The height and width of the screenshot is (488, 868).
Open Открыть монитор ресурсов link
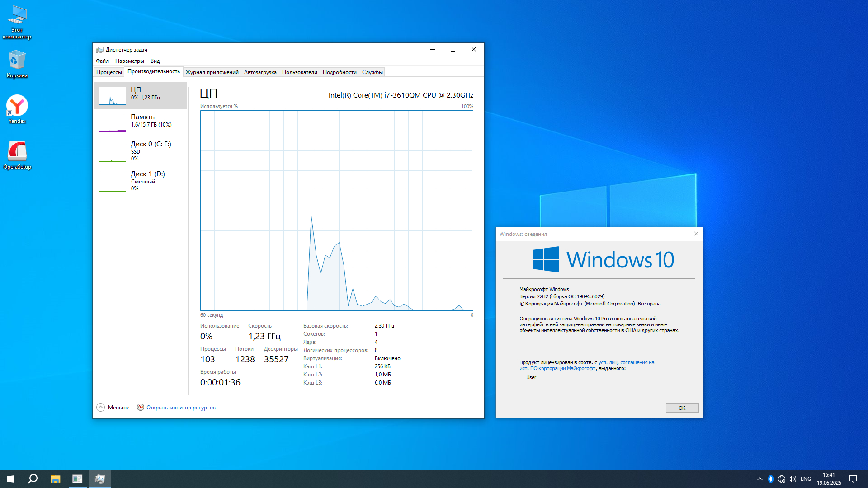click(181, 408)
